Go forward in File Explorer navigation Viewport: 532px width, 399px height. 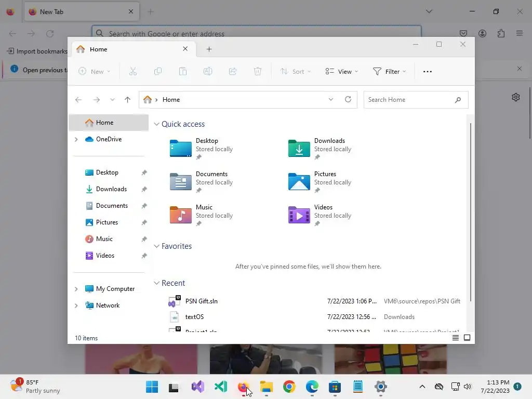click(96, 100)
